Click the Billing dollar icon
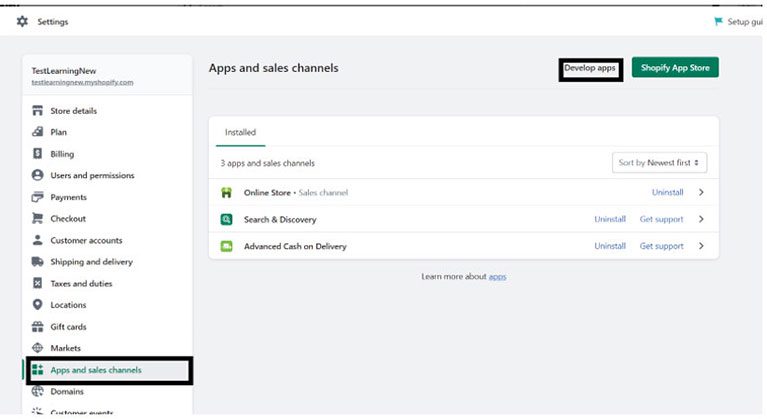The height and width of the screenshot is (419, 767). pyautogui.click(x=38, y=154)
